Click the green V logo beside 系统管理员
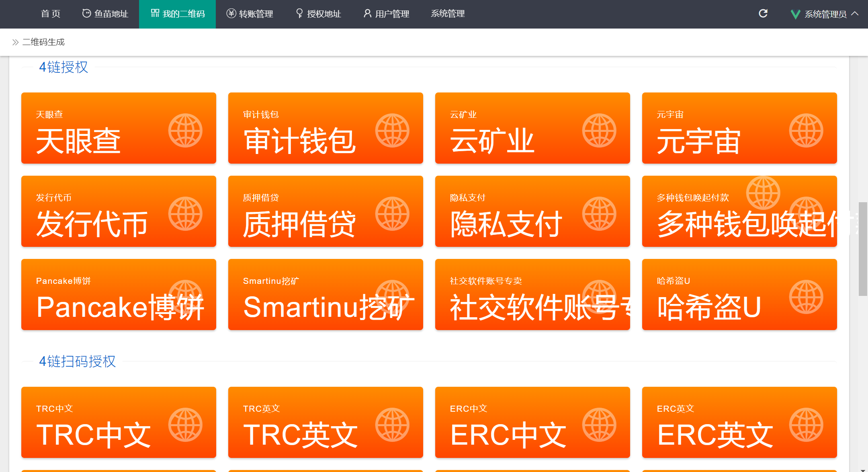The width and height of the screenshot is (868, 472). coord(795,14)
